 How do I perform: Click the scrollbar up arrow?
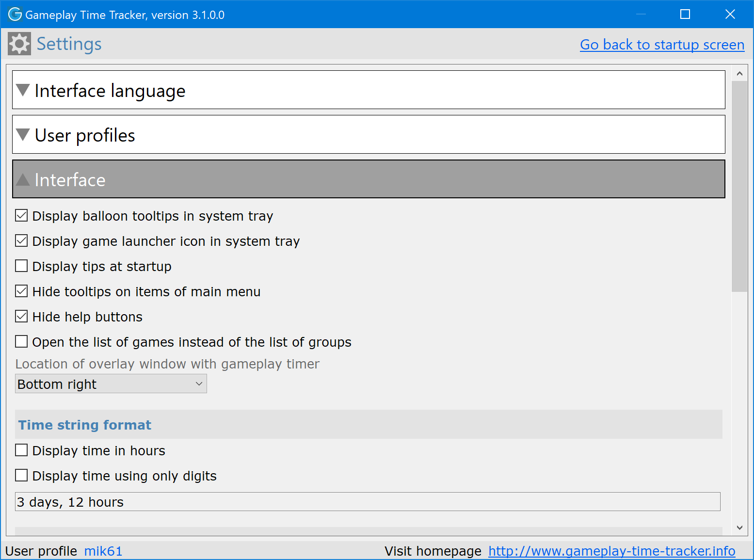click(x=739, y=74)
